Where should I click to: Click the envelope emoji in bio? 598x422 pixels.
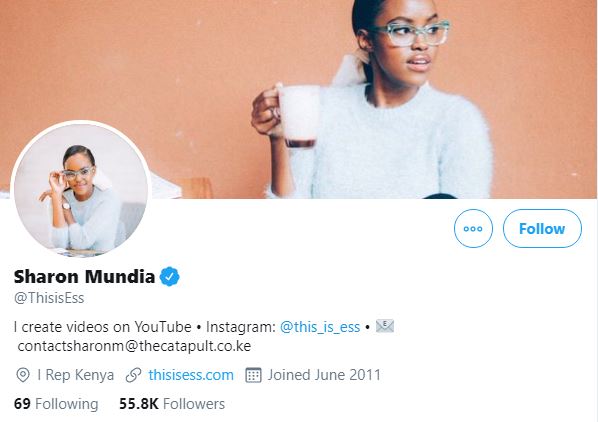385,326
